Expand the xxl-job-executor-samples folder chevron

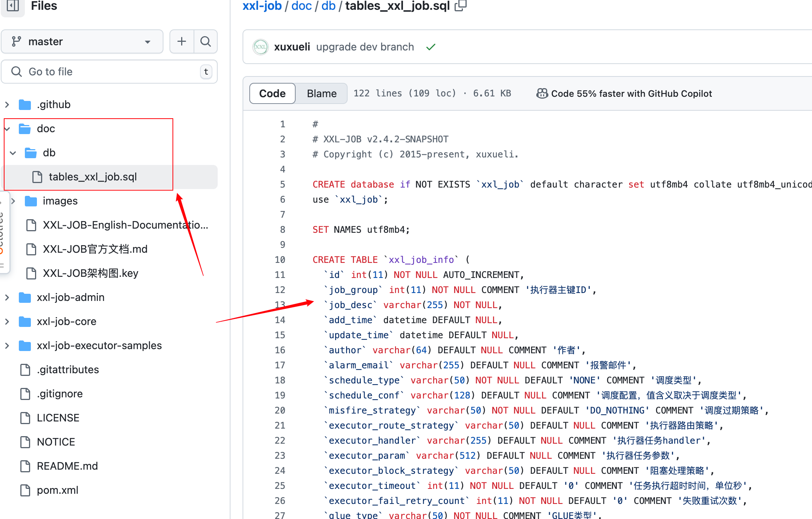(7, 346)
